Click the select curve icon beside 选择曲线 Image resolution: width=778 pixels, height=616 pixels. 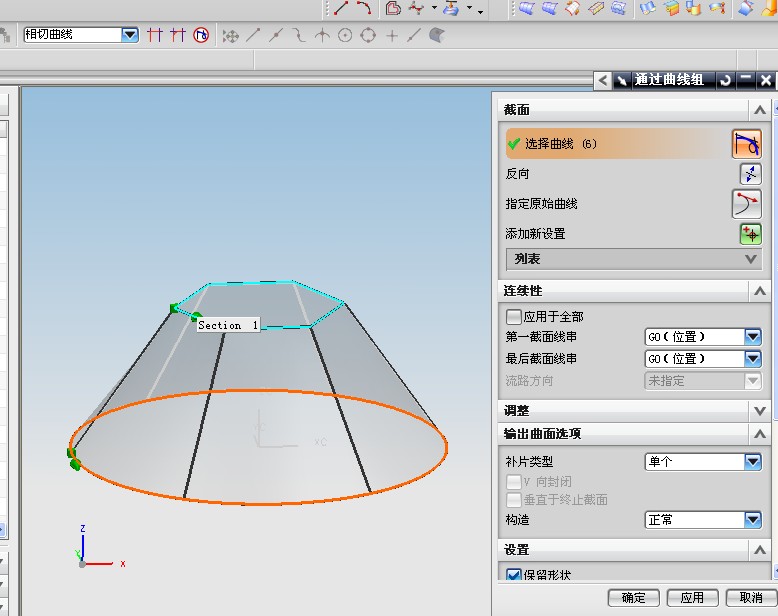(x=747, y=144)
